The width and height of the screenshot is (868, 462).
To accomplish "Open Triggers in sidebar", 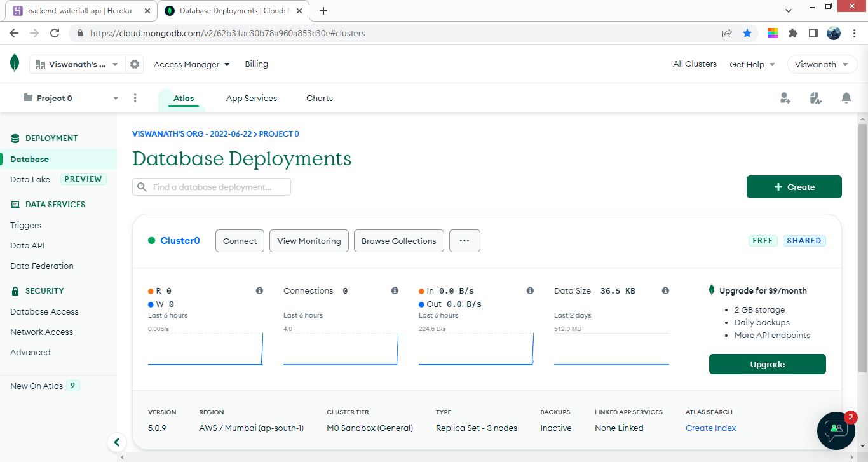I will pyautogui.click(x=25, y=225).
